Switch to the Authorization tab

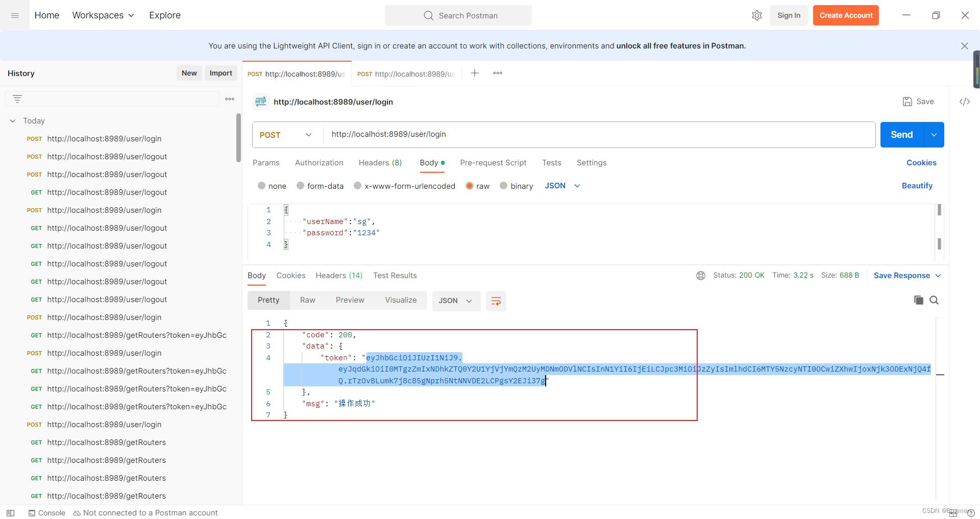319,163
